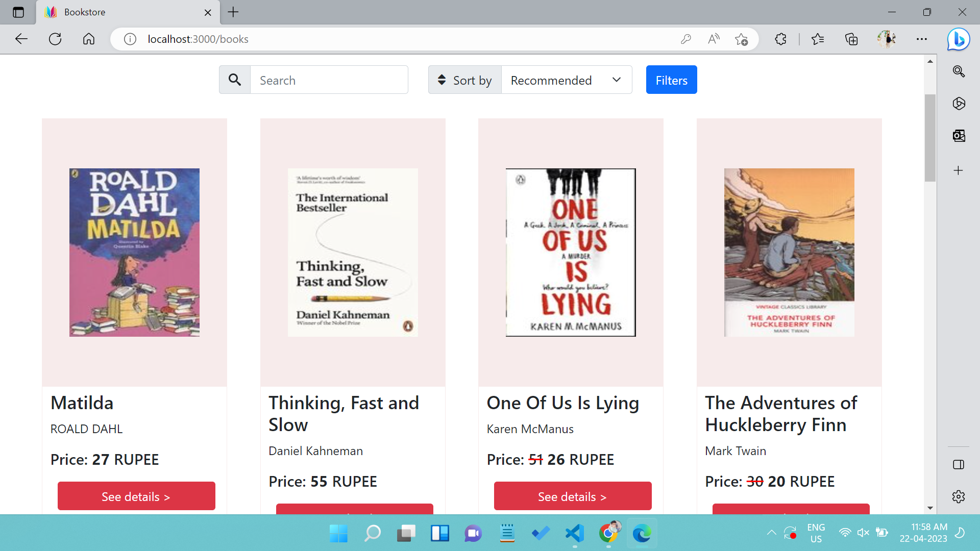Screen dimensions: 980x551
Task: Click the Sort by control
Action: coord(464,80)
